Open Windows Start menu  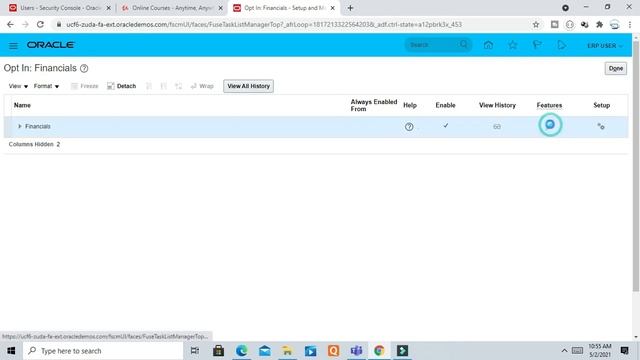(x=11, y=351)
